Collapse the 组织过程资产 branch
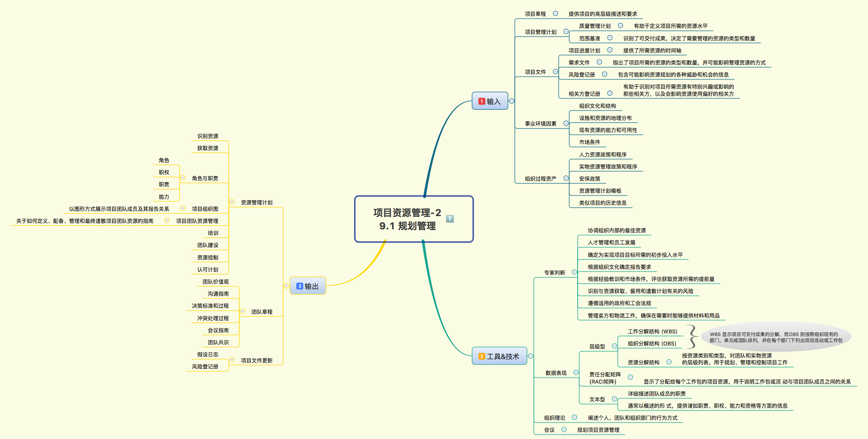The image size is (868, 439). click(566, 178)
